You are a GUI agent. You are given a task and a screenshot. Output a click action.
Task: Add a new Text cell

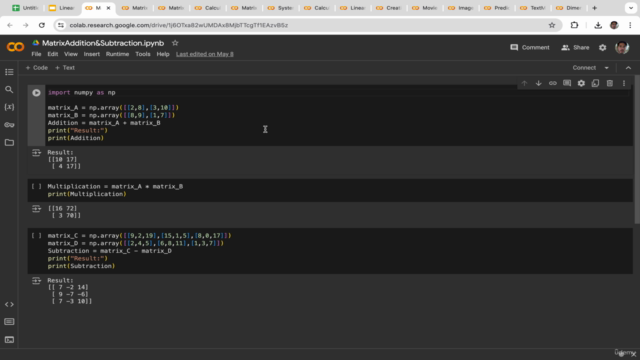(65, 68)
